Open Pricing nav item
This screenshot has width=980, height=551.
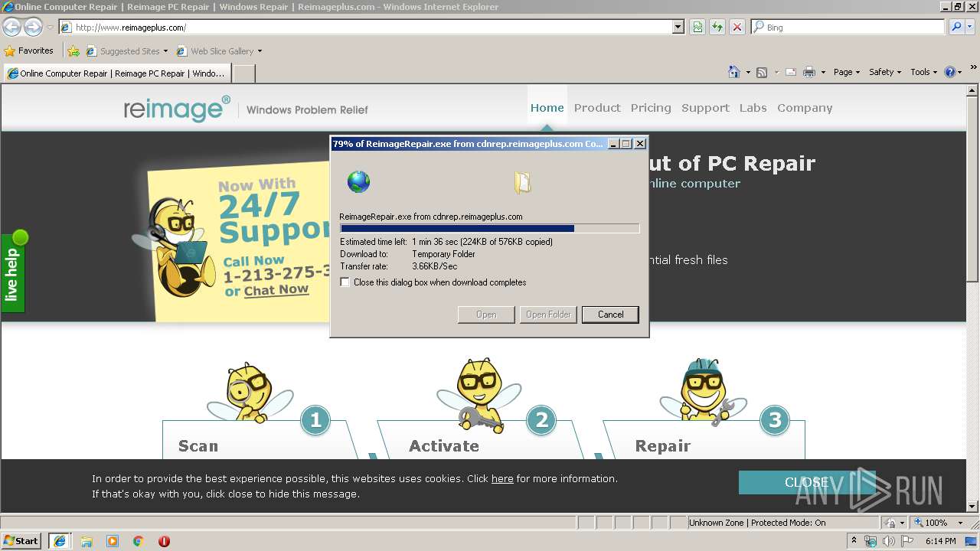pos(651,108)
